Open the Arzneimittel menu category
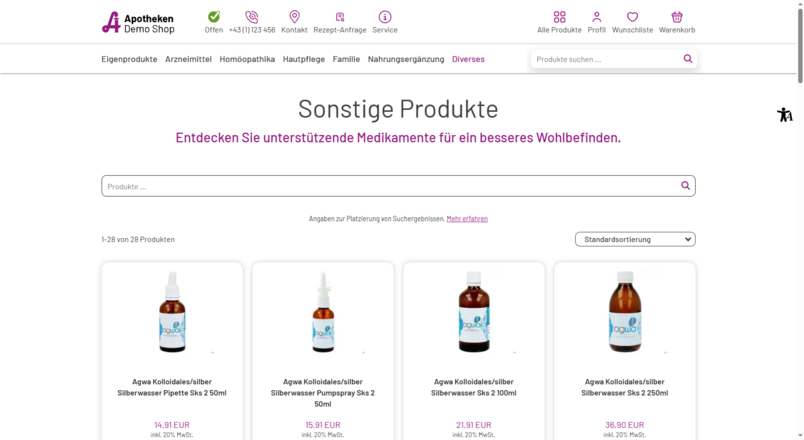 coord(188,59)
